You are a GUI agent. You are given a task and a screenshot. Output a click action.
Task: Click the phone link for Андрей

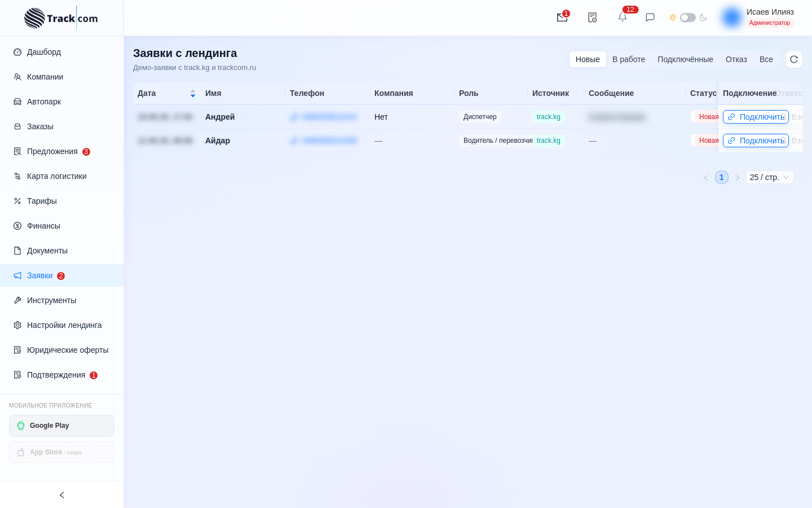tap(324, 117)
